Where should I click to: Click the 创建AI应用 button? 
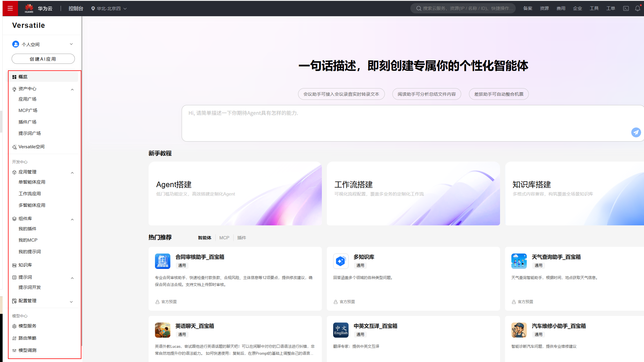click(43, 59)
